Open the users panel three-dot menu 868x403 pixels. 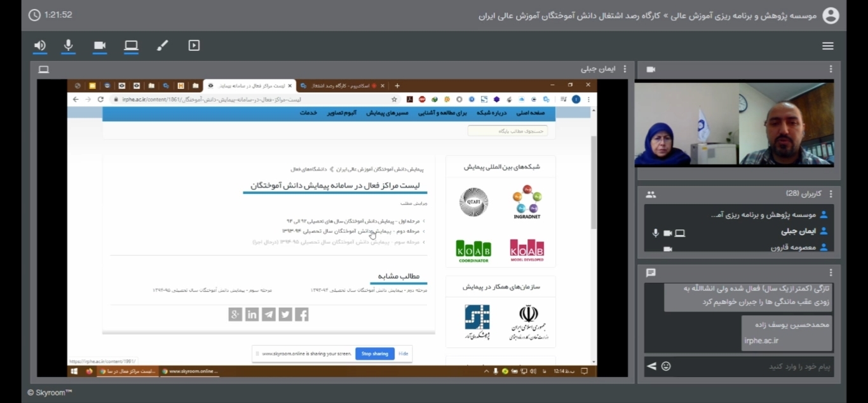pos(831,194)
